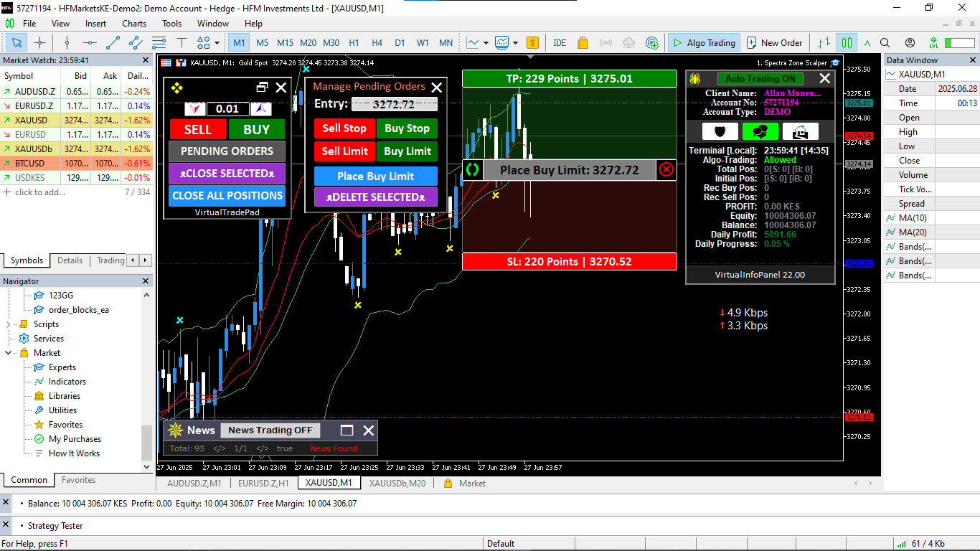Click the gold dollar trade icon
980x551 pixels.
click(532, 42)
